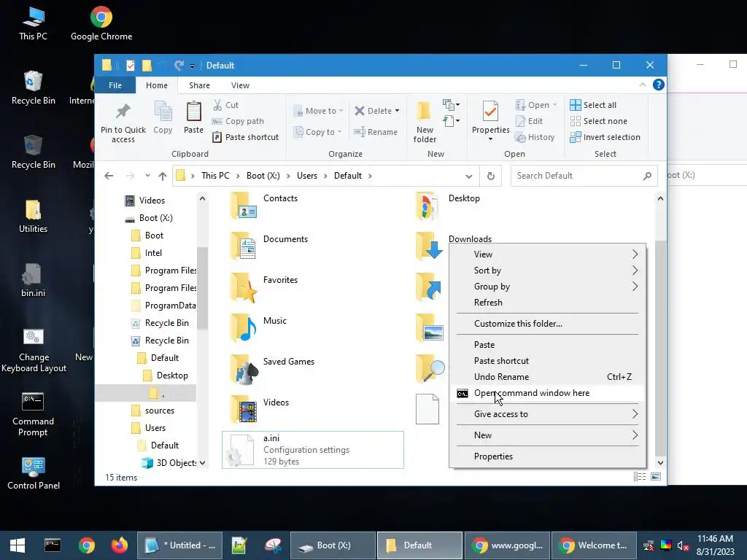Image resolution: width=747 pixels, height=560 pixels.
Task: Switch to Boot (X:) taskbar window
Action: 333,545
